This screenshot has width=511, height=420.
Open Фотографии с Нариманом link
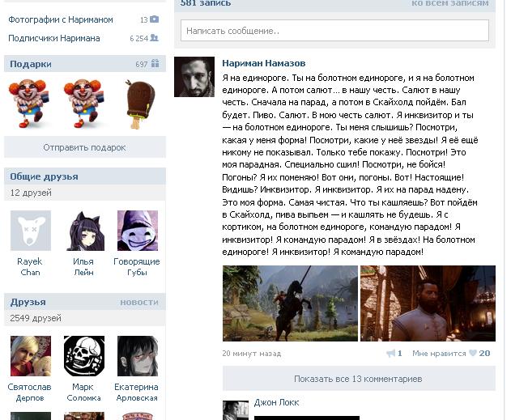click(x=61, y=19)
